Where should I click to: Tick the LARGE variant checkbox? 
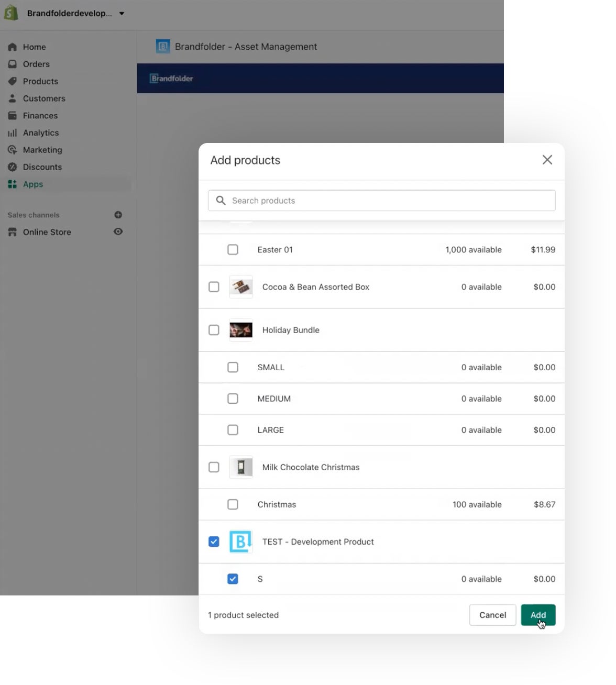(x=233, y=430)
